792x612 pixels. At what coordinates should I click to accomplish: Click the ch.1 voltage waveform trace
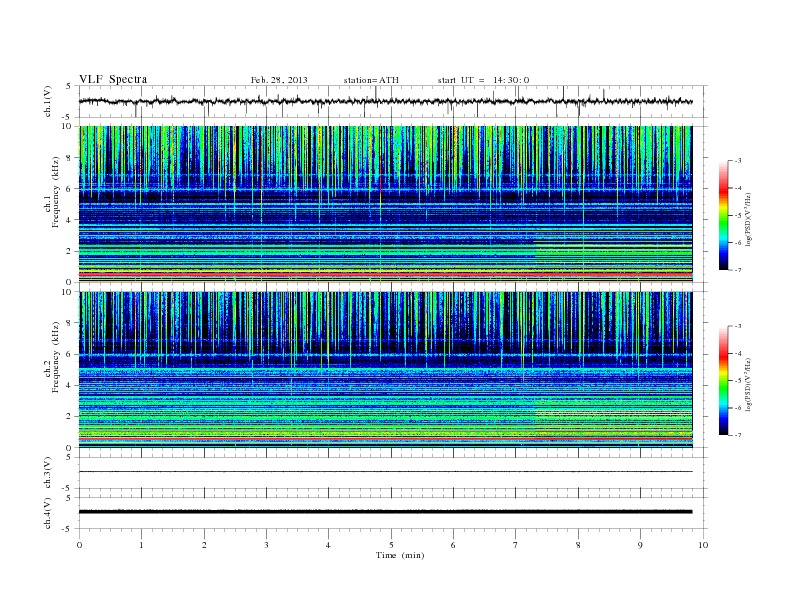point(385,101)
